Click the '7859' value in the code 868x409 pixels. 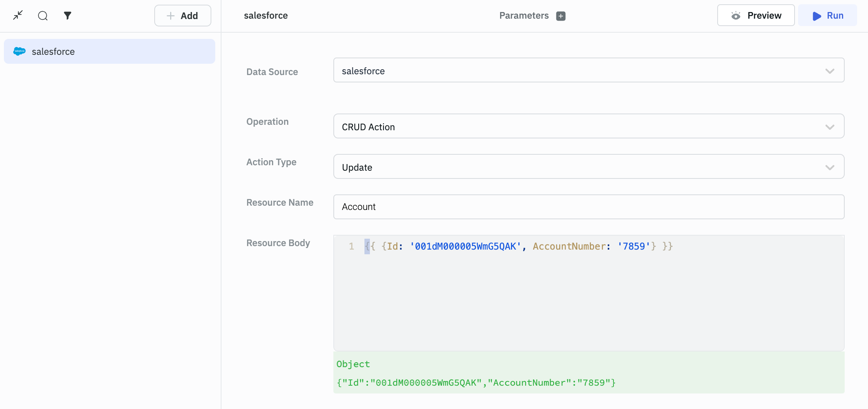[x=634, y=246]
